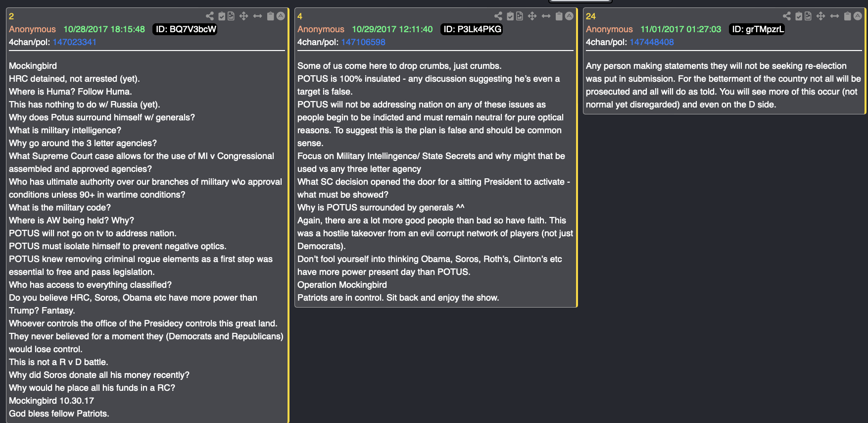The height and width of the screenshot is (423, 868).
Task: Click the Anonymous name on post 2
Action: coord(32,29)
